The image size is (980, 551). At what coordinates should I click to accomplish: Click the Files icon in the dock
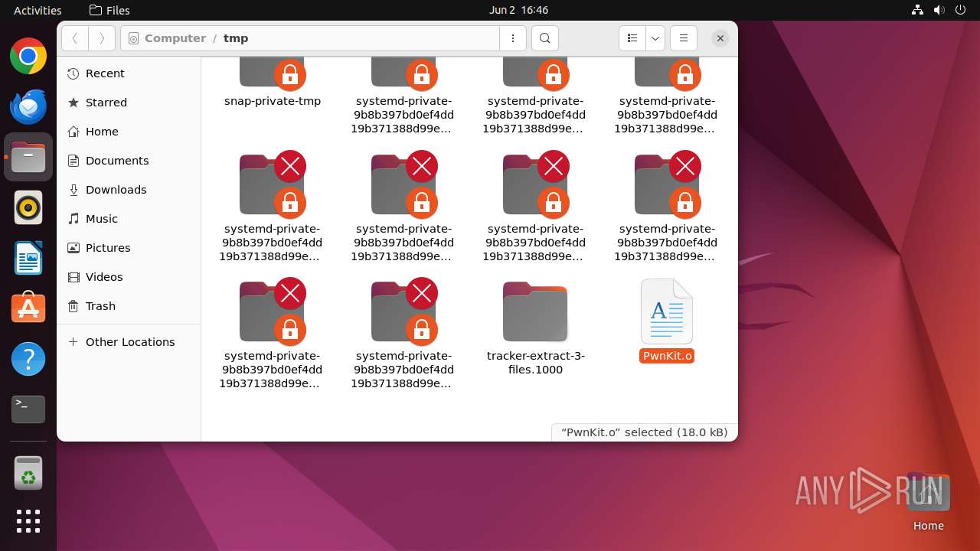(28, 158)
